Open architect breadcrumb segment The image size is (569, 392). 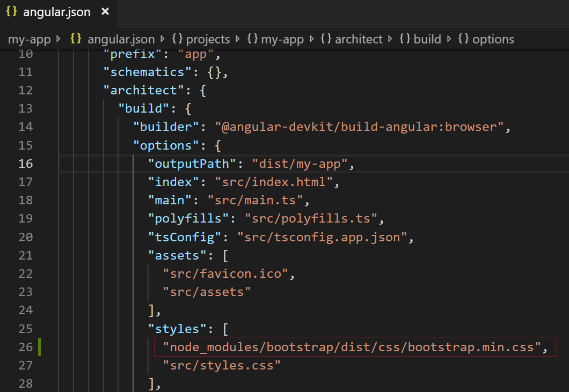359,39
